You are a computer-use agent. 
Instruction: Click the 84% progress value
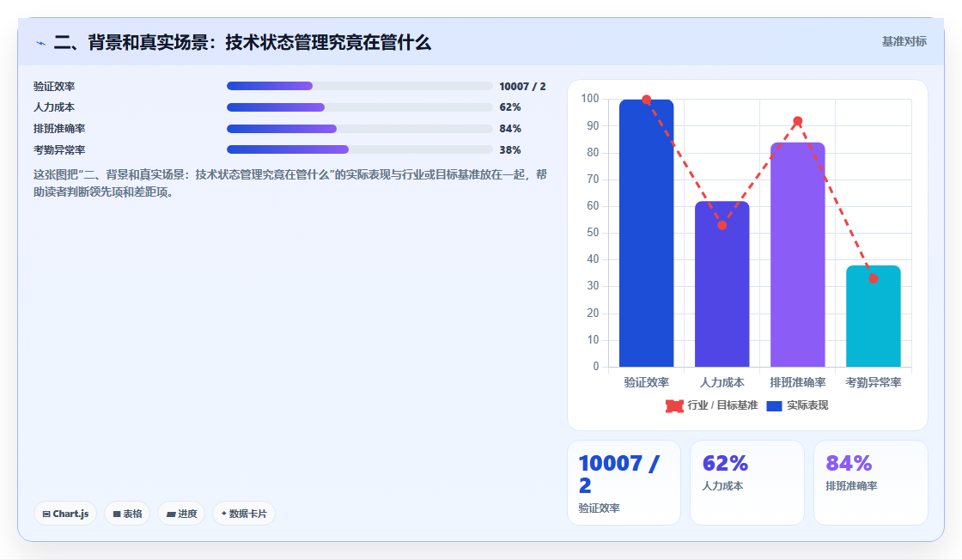[510, 129]
